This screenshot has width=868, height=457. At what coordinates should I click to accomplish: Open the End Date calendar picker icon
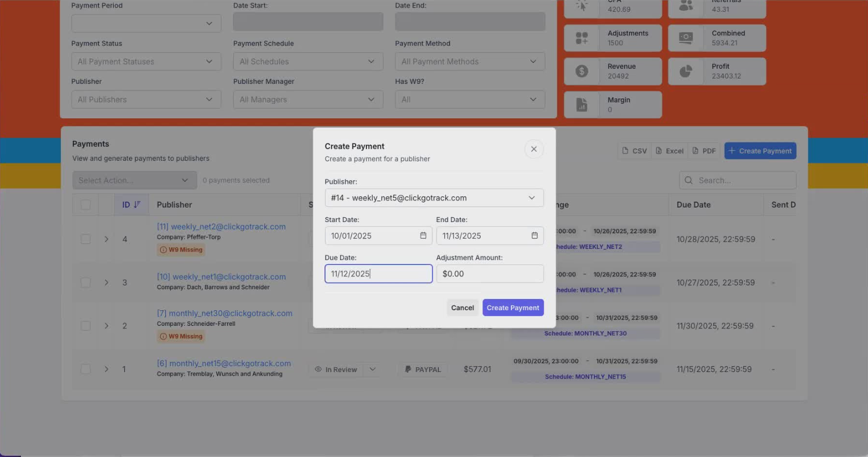pos(534,235)
